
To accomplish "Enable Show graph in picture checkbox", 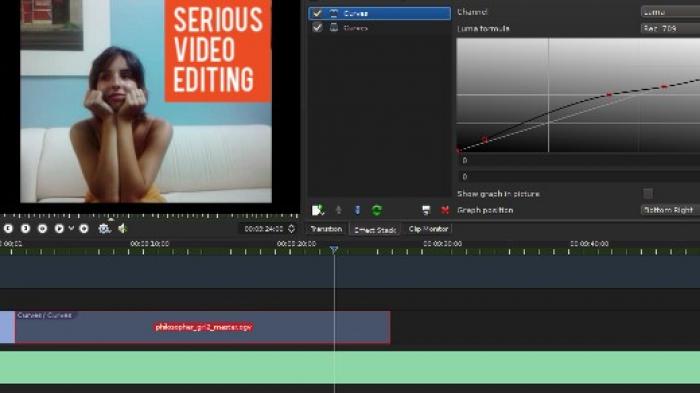I will point(648,193).
